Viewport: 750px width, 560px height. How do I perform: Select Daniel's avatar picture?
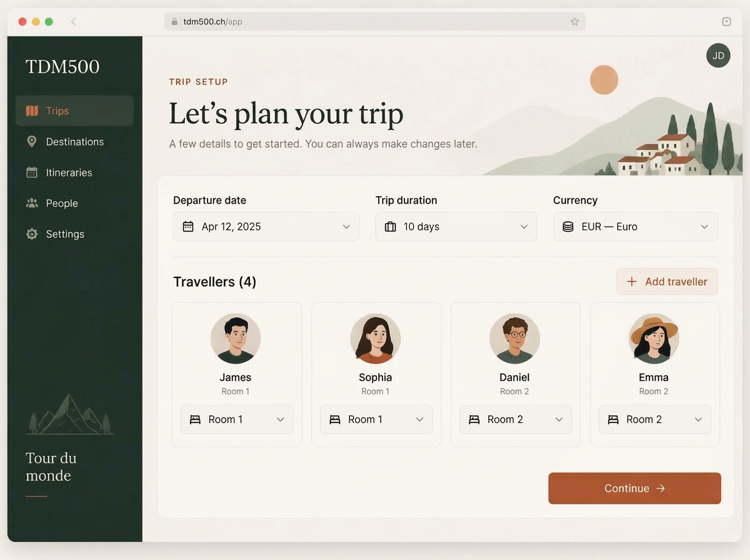tap(514, 339)
